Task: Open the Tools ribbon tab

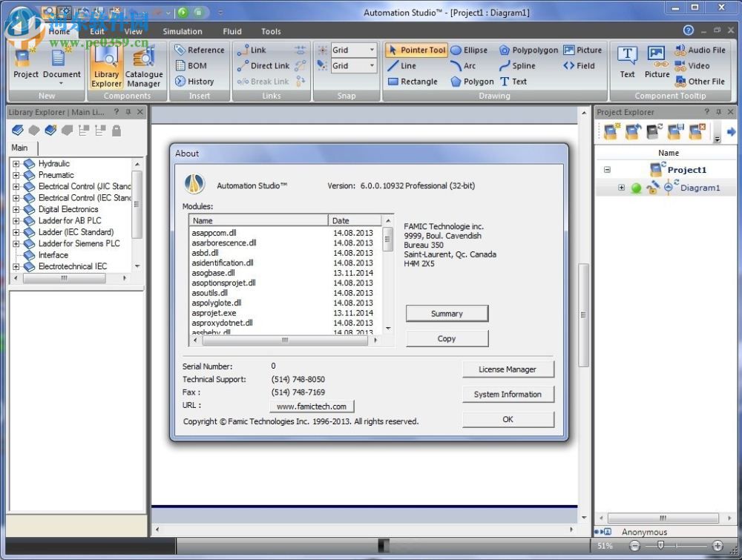Action: click(271, 31)
